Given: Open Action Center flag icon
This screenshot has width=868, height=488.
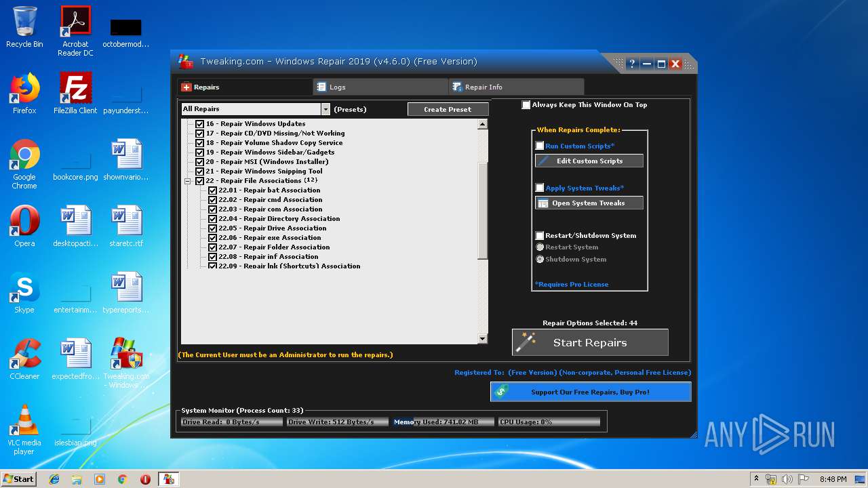Looking at the screenshot, I should 804,479.
